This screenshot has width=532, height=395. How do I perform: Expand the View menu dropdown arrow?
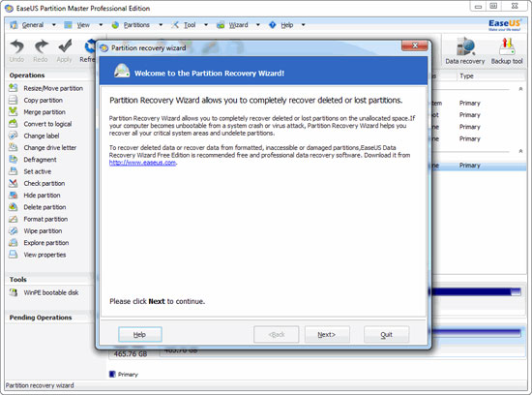pos(101,25)
